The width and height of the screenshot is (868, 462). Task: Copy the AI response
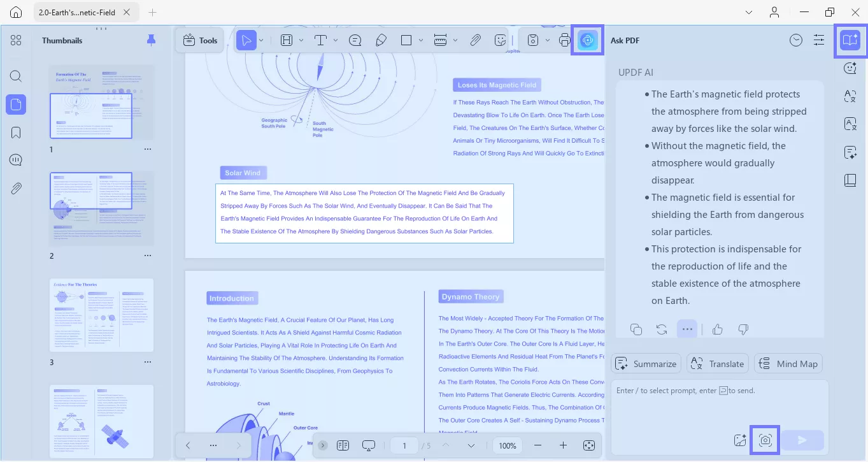pos(636,329)
